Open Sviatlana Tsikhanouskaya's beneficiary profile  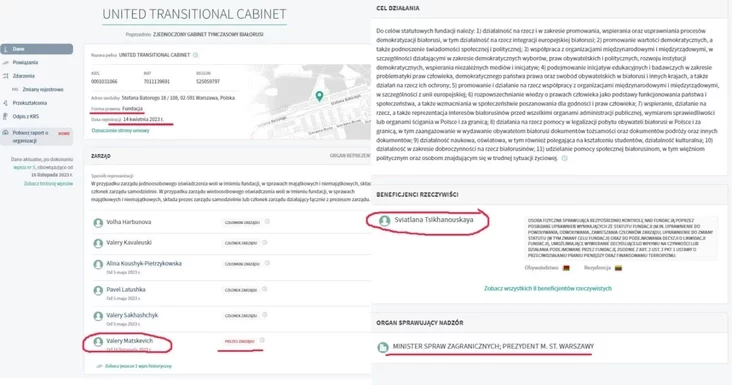pos(434,219)
